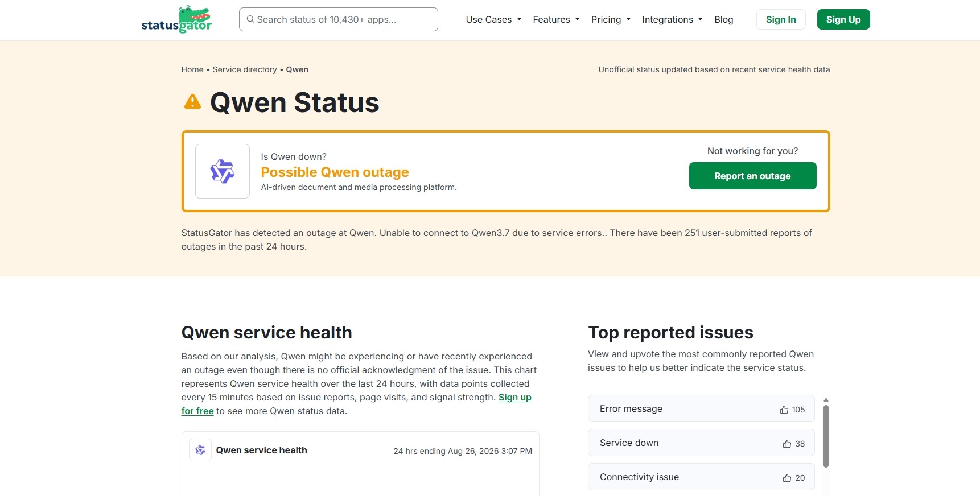This screenshot has width=980, height=496.
Task: Click the 'Not working for you?' text
Action: click(x=752, y=151)
